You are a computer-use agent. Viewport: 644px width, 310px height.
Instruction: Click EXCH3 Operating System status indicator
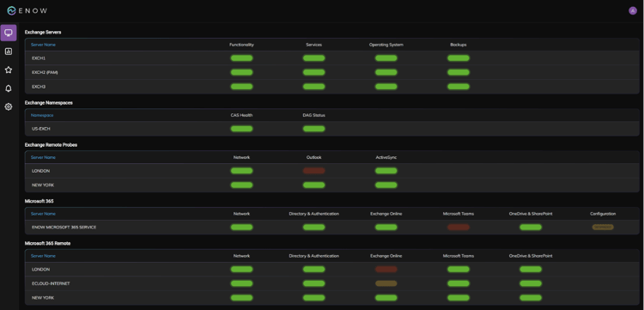[386, 87]
